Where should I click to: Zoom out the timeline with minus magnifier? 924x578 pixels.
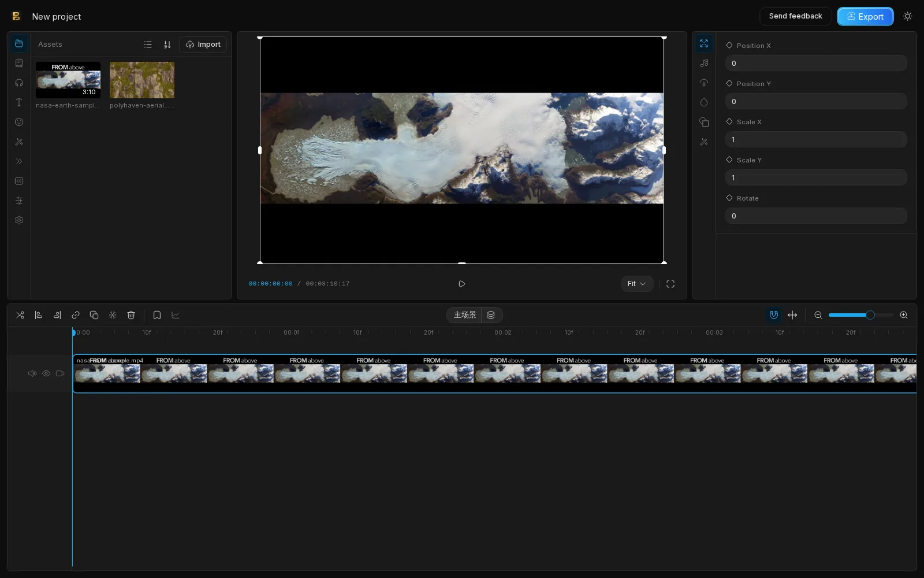818,315
